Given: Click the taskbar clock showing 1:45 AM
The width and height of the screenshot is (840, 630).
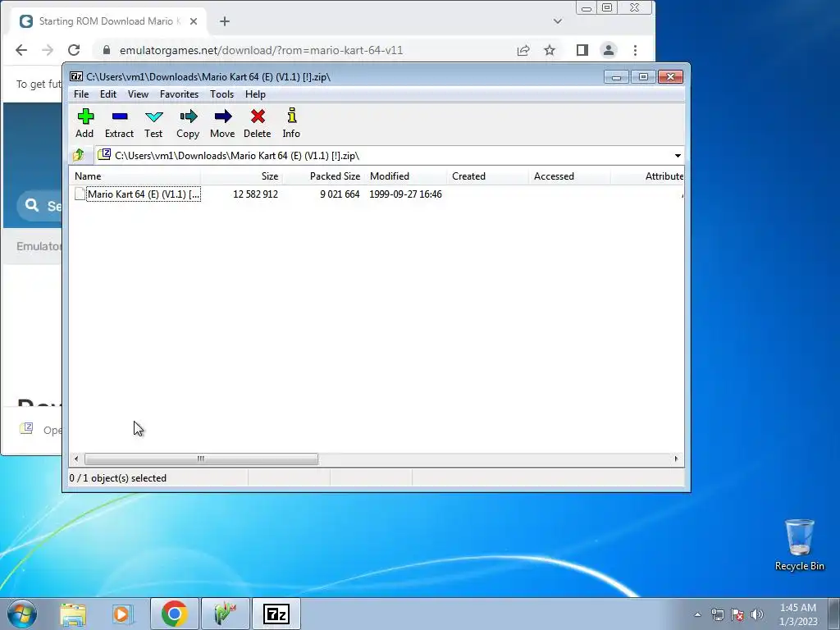Looking at the screenshot, I should [x=798, y=614].
